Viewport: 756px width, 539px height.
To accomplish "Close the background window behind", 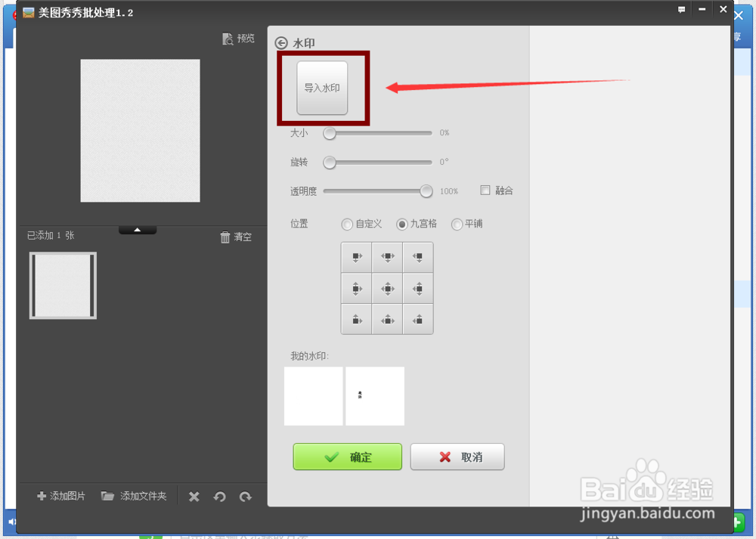I will click(739, 16).
